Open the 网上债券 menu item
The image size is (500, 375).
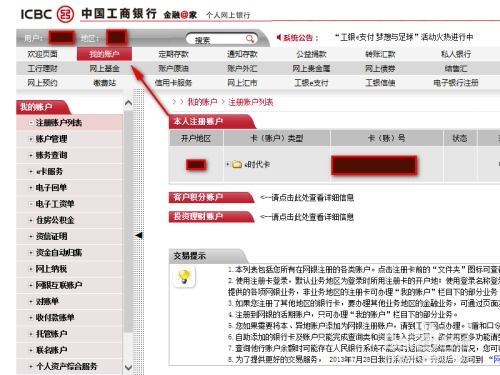pyautogui.click(x=380, y=69)
